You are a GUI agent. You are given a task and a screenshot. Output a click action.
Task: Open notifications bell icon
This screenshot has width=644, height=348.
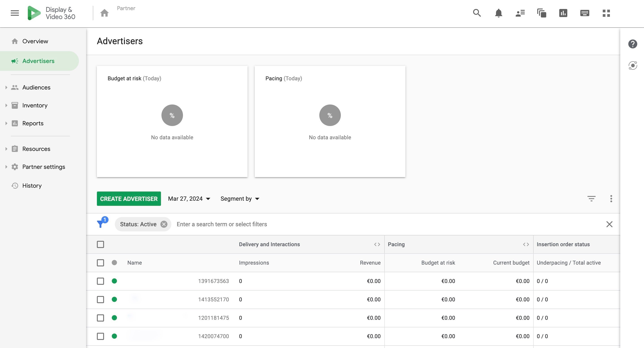(498, 13)
